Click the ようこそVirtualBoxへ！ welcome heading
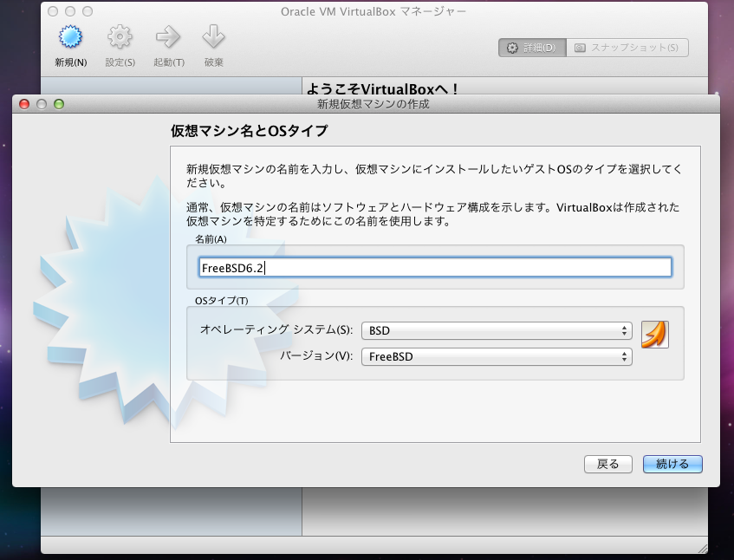 click(382, 88)
